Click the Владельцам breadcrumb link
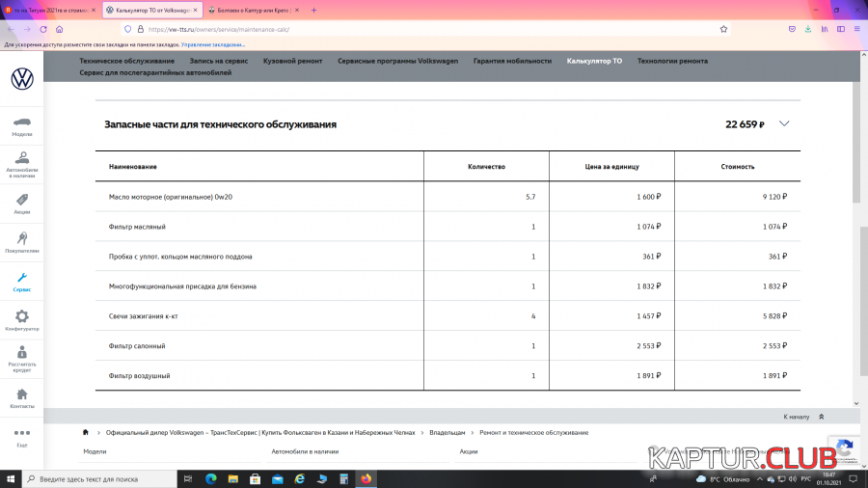 [448, 433]
